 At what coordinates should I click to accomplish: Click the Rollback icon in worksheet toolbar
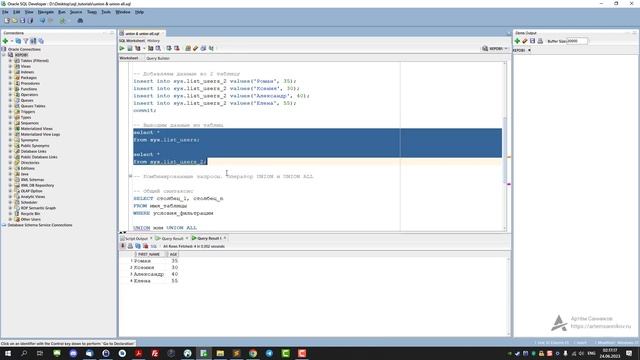[x=177, y=48]
